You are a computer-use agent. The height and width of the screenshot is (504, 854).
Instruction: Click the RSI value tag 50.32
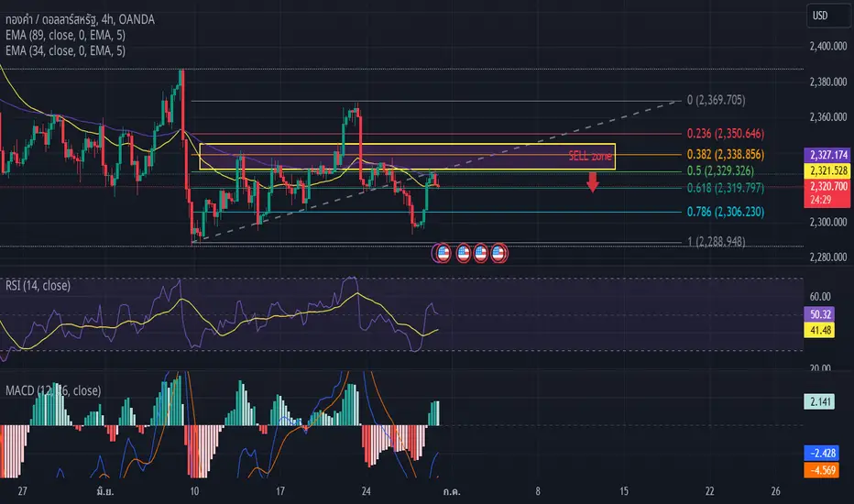click(x=820, y=314)
